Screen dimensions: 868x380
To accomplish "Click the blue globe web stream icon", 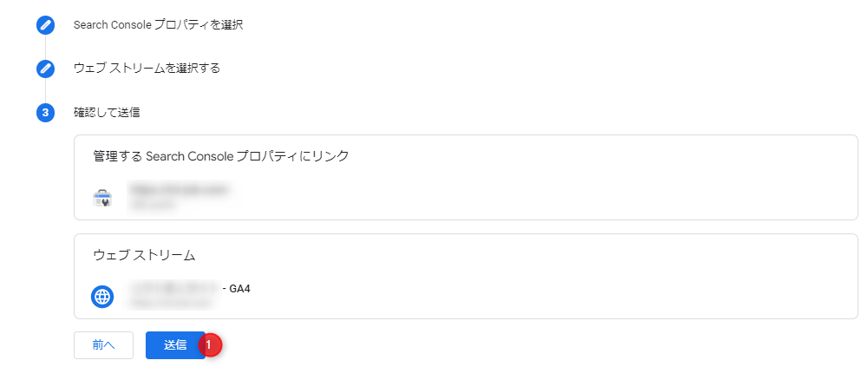I will 102,297.
